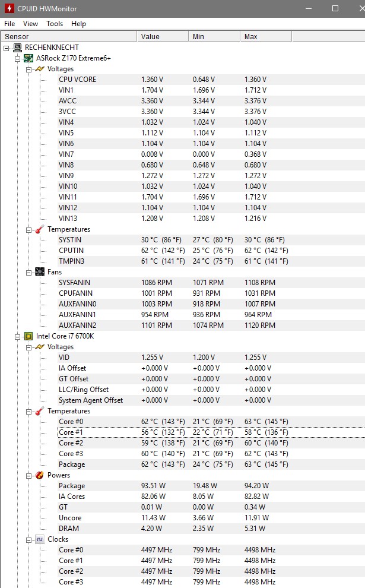Click the HWMonitor lightning bolt app icon
This screenshot has height=588, width=365.
point(9,8)
